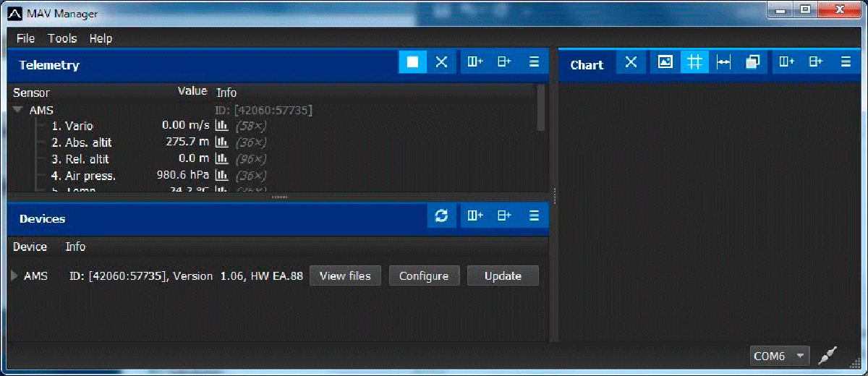Image resolution: width=868 pixels, height=376 pixels.
Task: Plot Air press. value on chart
Action: pyautogui.click(x=222, y=176)
